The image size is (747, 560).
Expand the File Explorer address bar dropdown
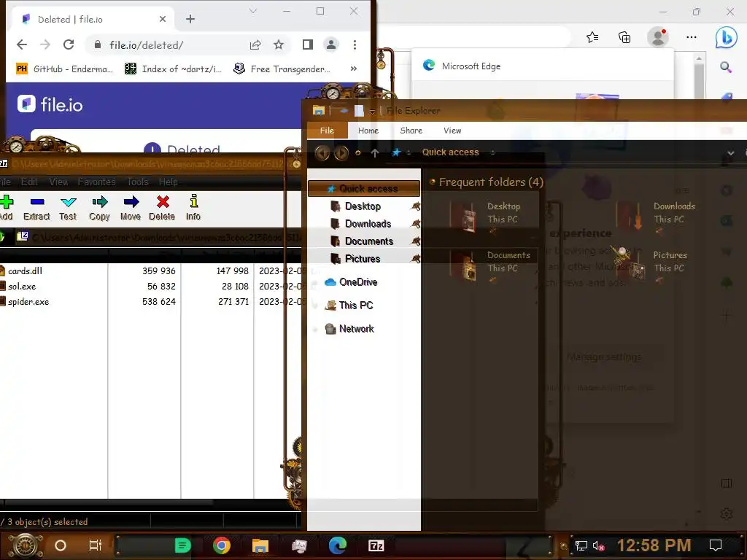tap(730, 153)
